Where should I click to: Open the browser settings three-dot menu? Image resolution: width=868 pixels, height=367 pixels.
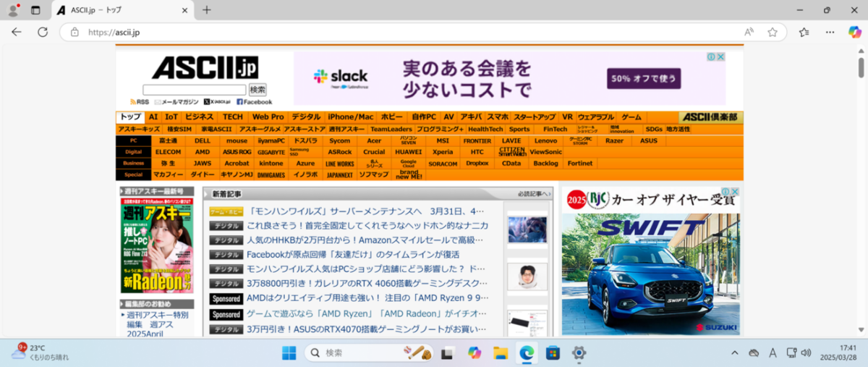(x=830, y=32)
